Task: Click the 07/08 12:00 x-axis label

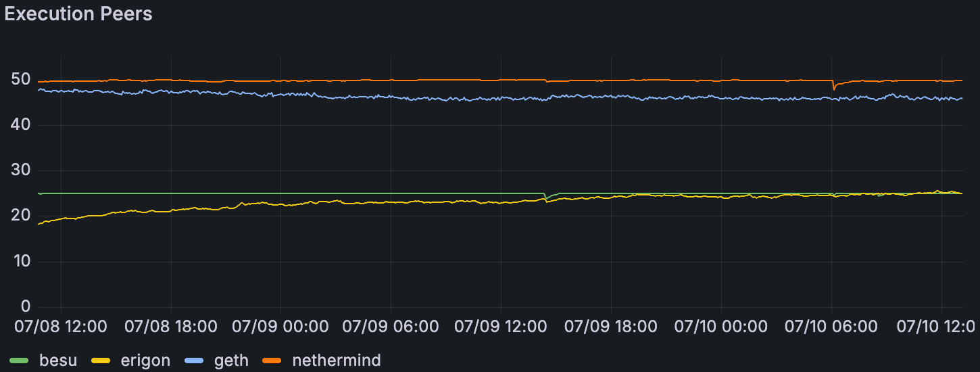Action: (x=61, y=327)
